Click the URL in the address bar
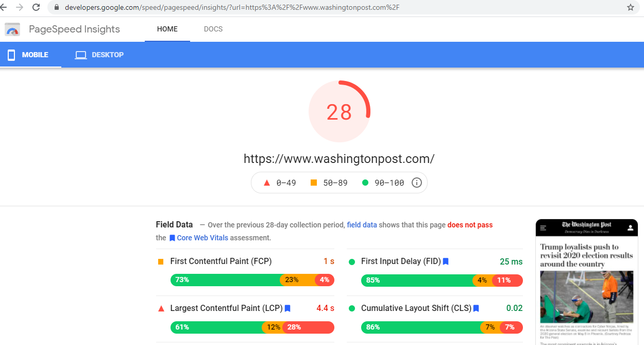Image resolution: width=644 pixels, height=345 pixels. [232, 7]
